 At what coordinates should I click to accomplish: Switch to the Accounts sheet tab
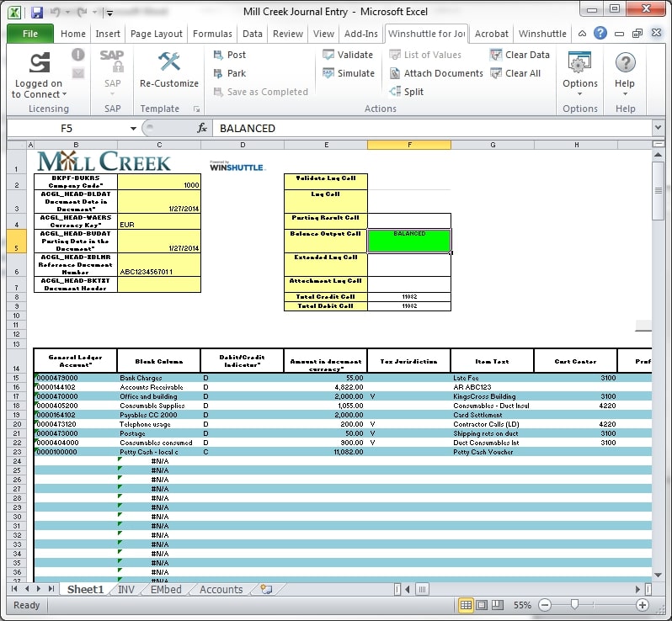pyautogui.click(x=221, y=590)
